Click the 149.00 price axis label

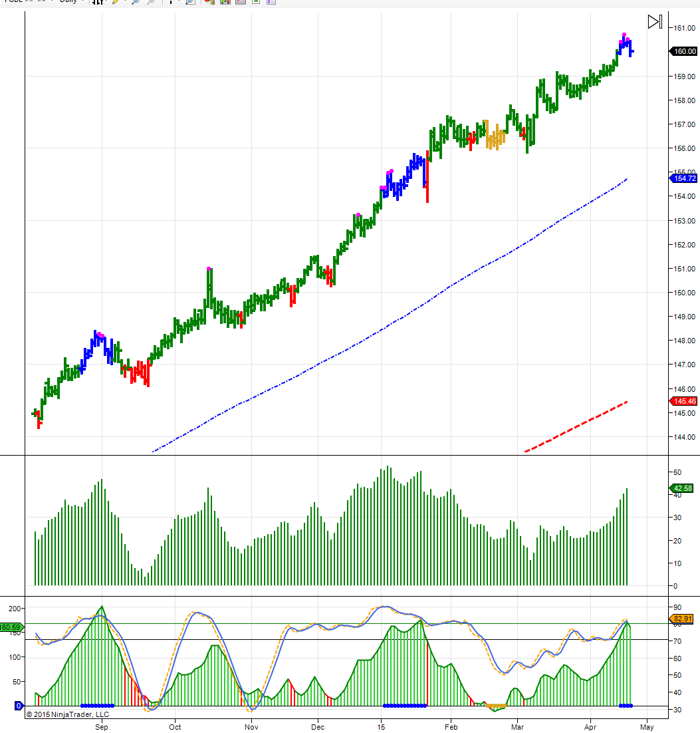[684, 317]
